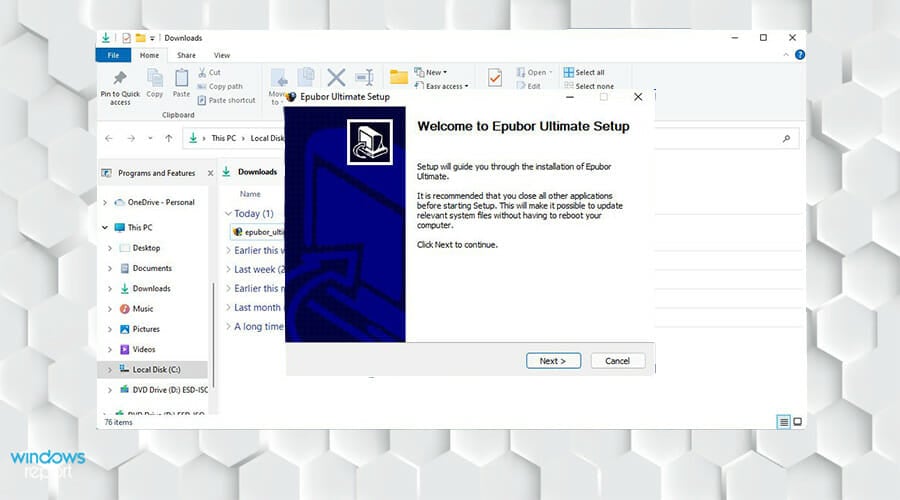Open the New item dropdown
Viewport: 900px width, 500px height.
coord(430,72)
